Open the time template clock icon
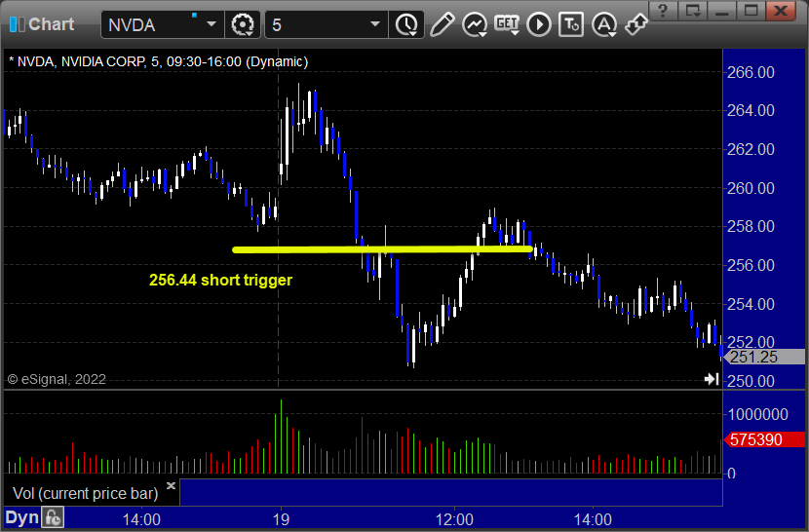The width and height of the screenshot is (809, 532). (x=407, y=24)
